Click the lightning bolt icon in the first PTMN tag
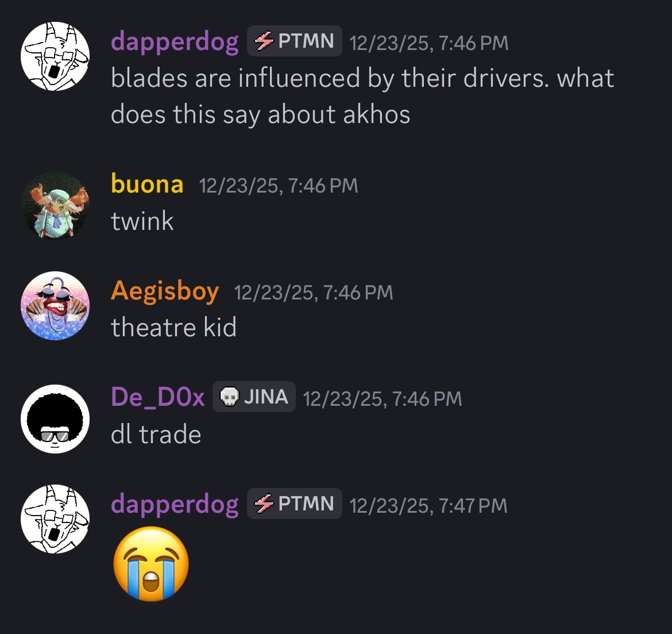 [x=264, y=41]
